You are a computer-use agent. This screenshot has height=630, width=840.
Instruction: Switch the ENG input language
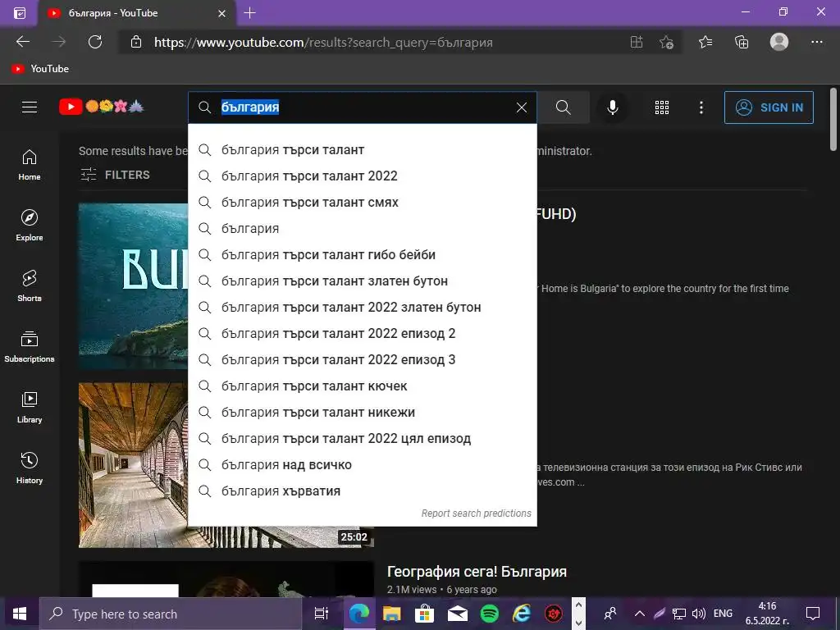pos(723,614)
